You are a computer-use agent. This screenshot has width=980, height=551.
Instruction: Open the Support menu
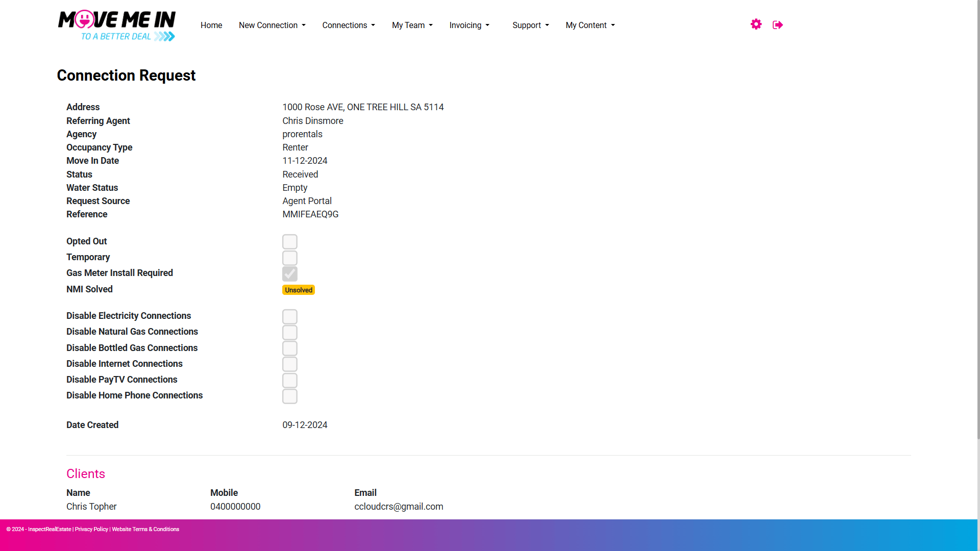coord(531,25)
